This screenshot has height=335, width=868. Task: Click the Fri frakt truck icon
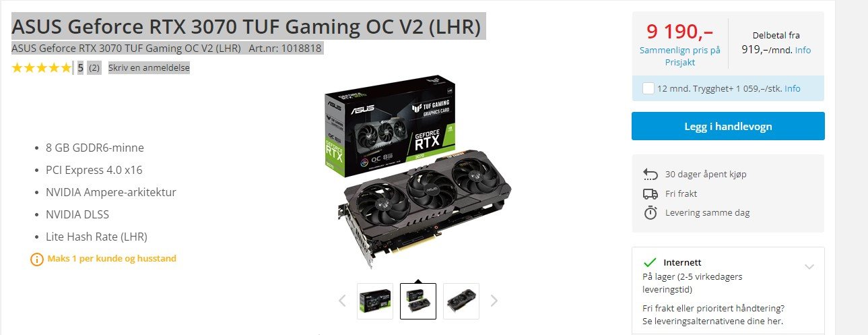tap(650, 194)
